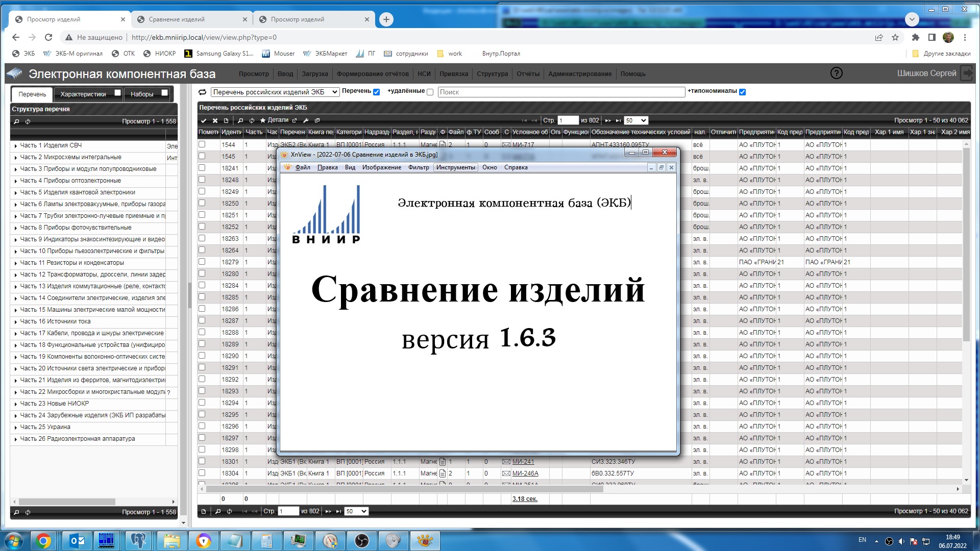Click the search icon in Структура перечня toolbar
The image size is (980, 551).
pyautogui.click(x=16, y=121)
